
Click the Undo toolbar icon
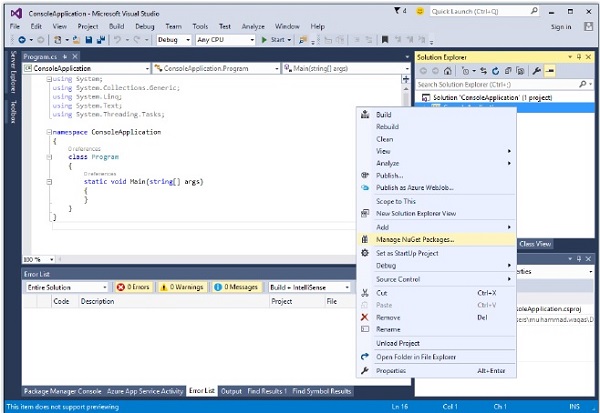pos(117,40)
